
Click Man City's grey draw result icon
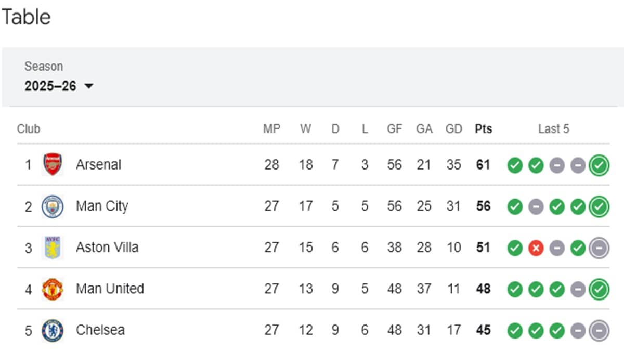(x=536, y=206)
